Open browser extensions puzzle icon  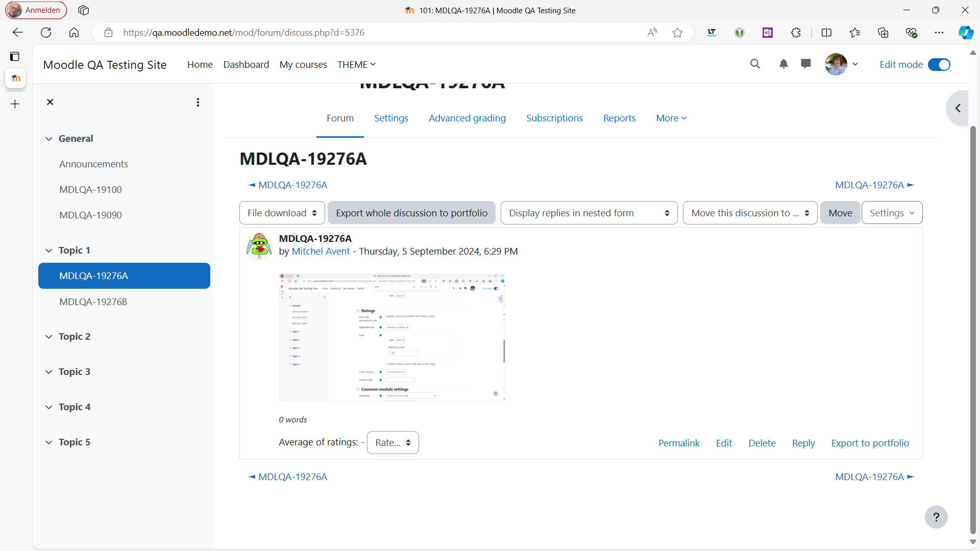[x=796, y=33]
